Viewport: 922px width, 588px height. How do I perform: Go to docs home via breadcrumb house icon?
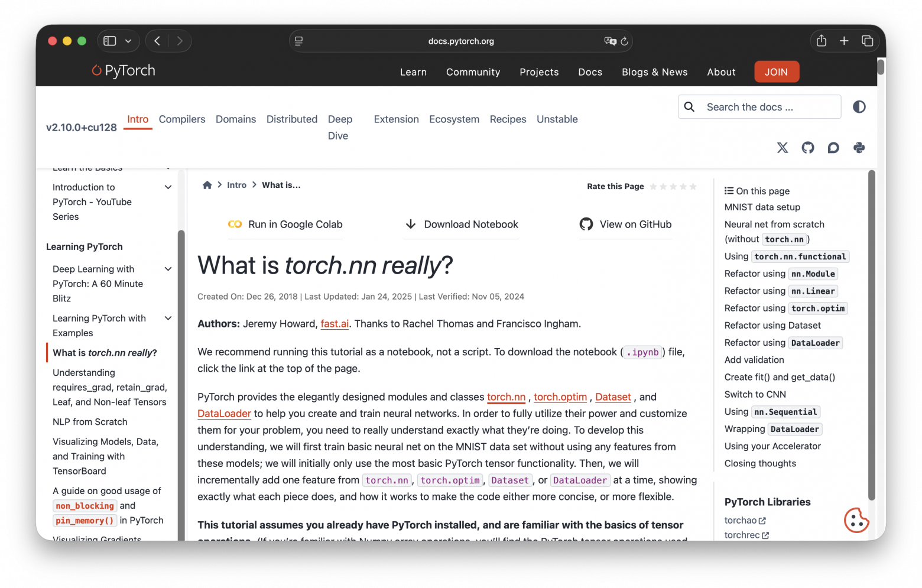click(x=207, y=185)
